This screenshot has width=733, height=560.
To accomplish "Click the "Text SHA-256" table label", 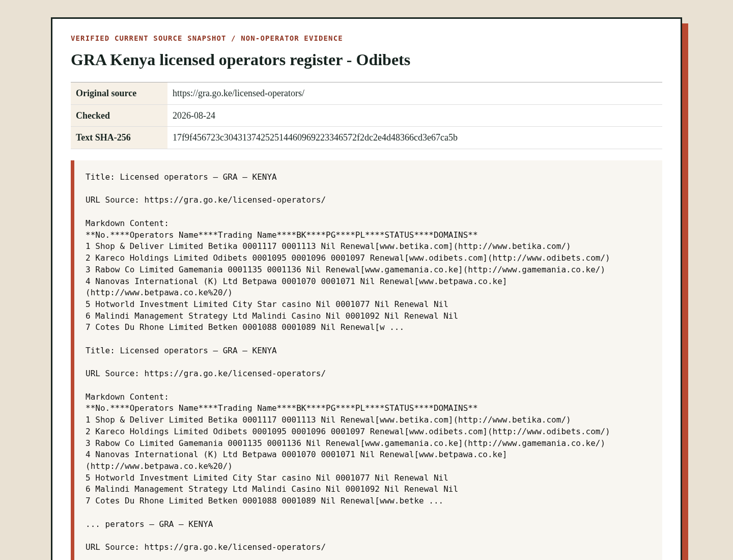I will (103, 137).
